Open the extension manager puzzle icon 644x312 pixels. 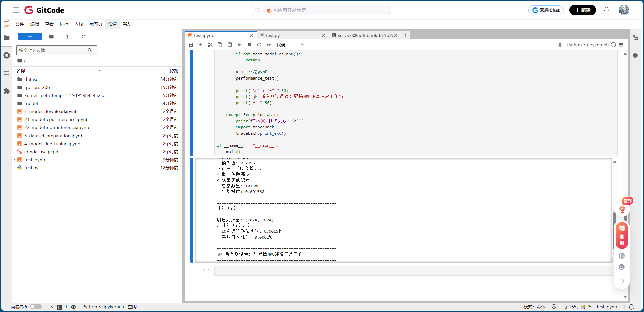coord(7,91)
